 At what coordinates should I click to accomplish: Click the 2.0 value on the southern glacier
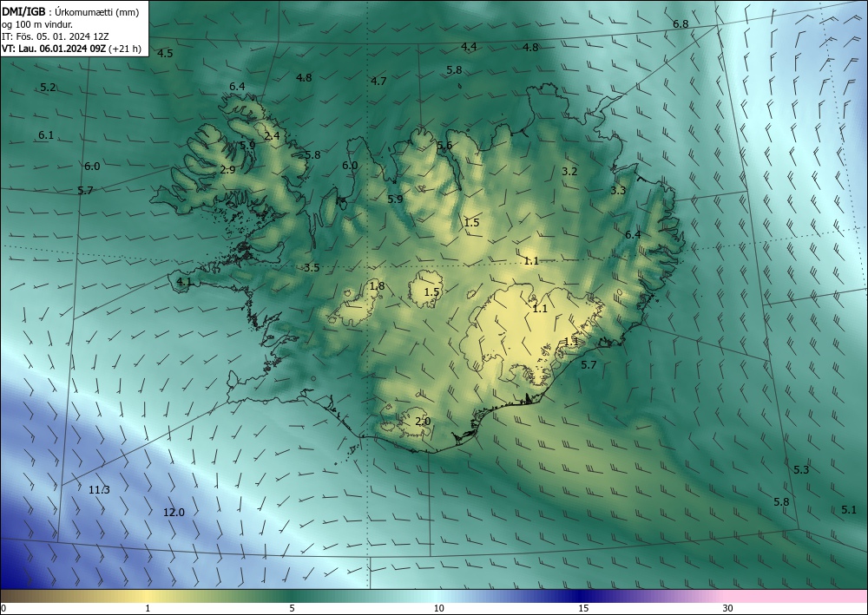click(x=423, y=422)
